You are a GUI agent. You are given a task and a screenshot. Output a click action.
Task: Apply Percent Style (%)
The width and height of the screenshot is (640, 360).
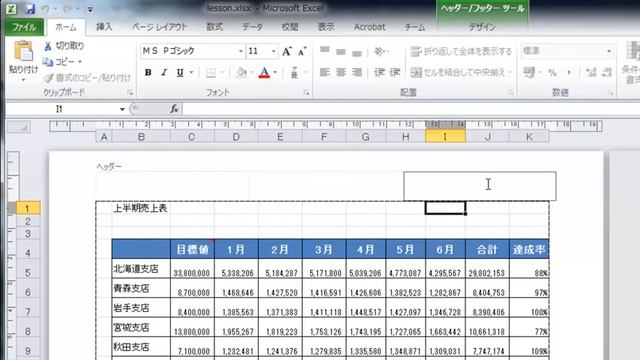click(x=552, y=73)
